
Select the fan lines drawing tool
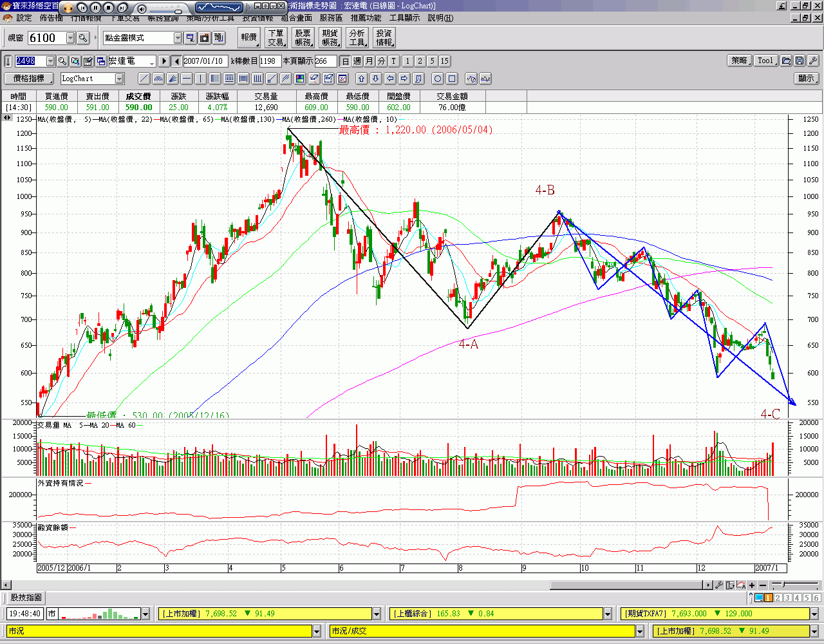[173, 79]
